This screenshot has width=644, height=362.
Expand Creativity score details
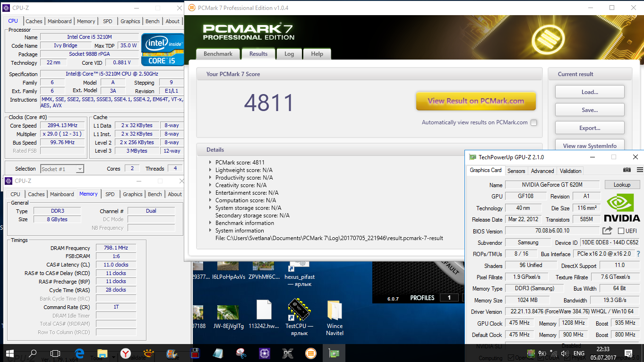point(210,185)
